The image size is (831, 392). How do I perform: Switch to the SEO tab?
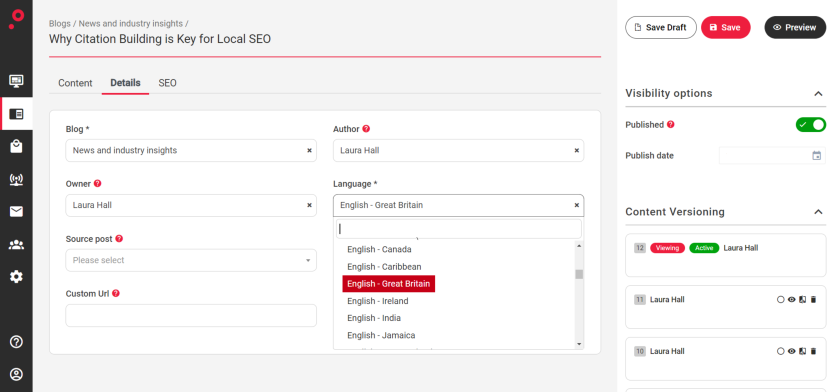click(x=167, y=83)
